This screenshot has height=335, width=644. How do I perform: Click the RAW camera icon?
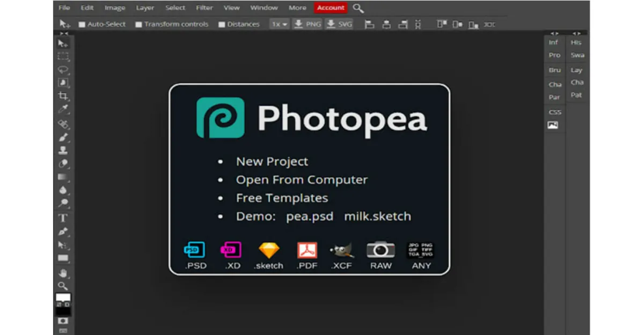point(380,250)
